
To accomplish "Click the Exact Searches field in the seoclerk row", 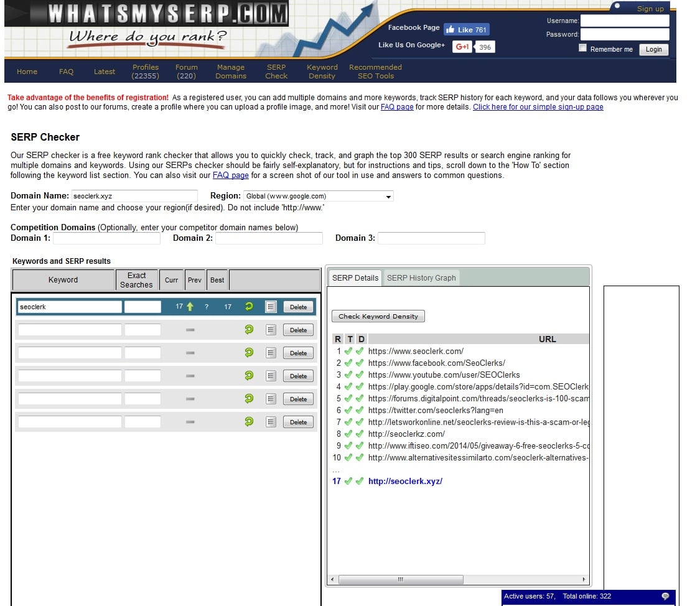I will tap(142, 307).
